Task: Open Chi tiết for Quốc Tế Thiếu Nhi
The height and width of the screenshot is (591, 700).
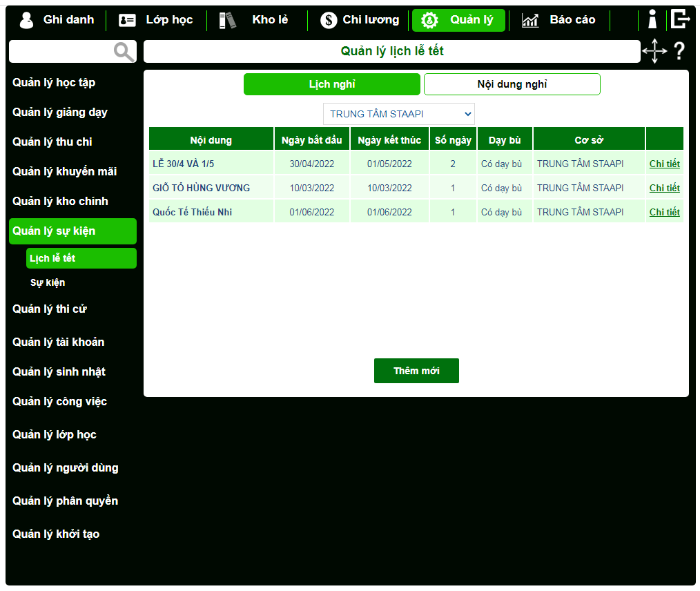Action: (x=664, y=212)
